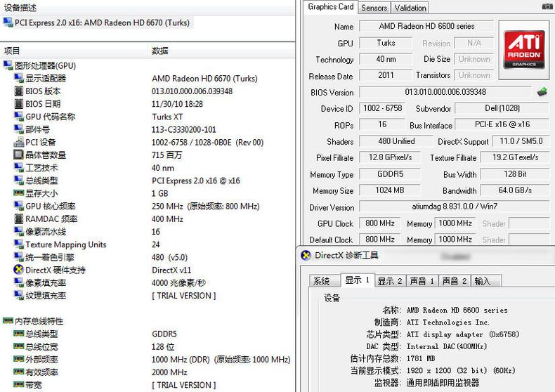Click the PCI 设备 card icon
The image size is (555, 392).
pyautogui.click(x=19, y=142)
